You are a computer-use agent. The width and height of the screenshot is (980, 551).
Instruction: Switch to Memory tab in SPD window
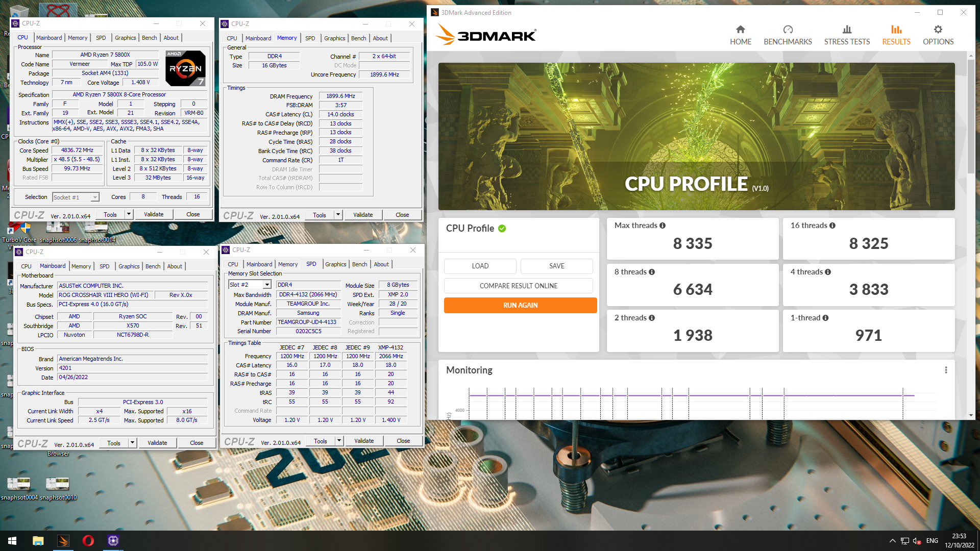click(288, 264)
